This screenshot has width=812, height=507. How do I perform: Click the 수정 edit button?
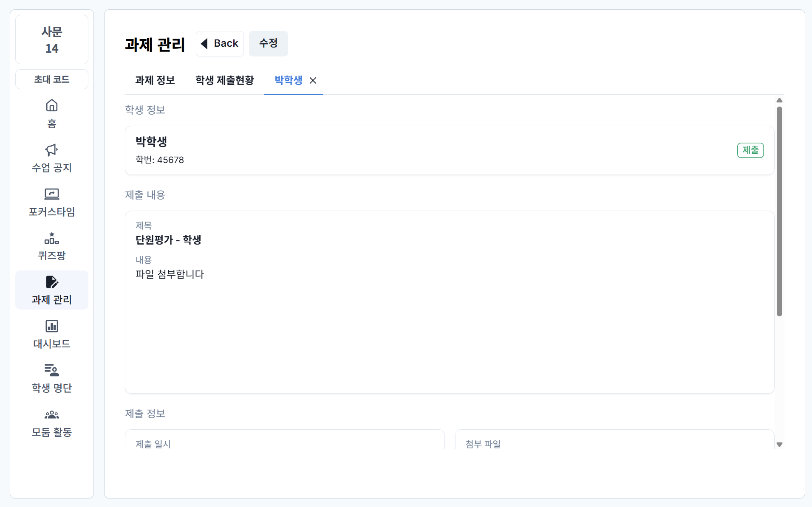click(268, 43)
